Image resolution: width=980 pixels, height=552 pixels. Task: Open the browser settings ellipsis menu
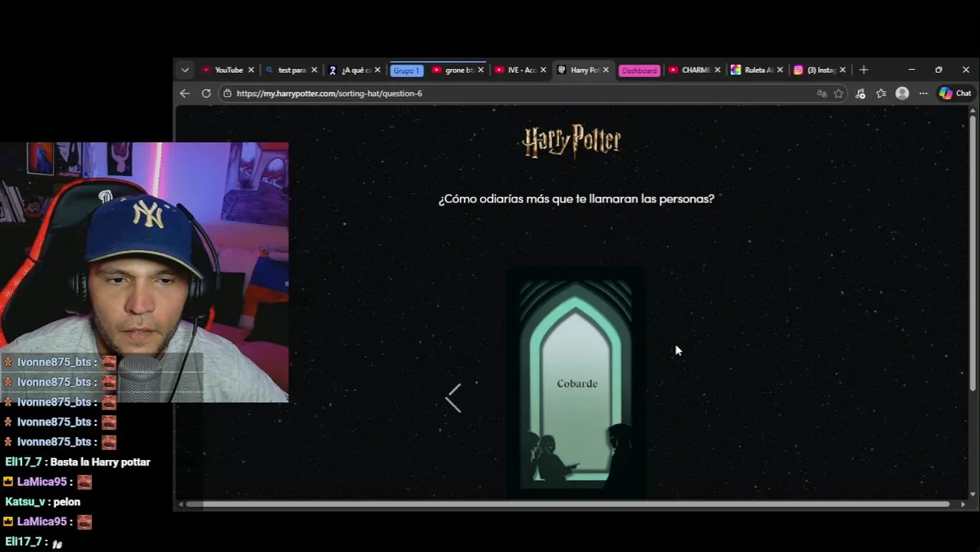(923, 94)
